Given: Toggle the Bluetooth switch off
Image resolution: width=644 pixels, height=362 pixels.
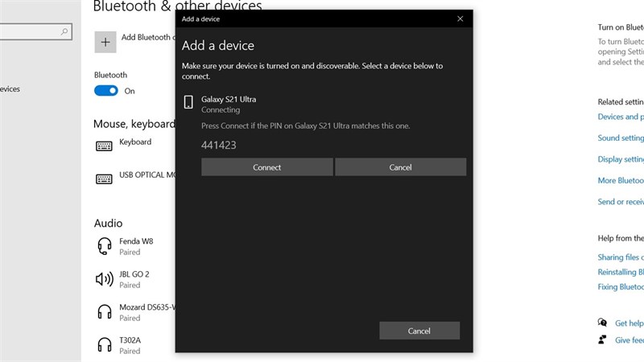Looking at the screenshot, I should (106, 91).
